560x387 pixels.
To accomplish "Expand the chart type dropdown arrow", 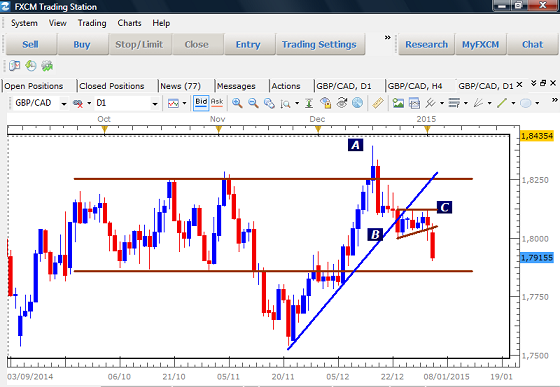I will coord(184,104).
